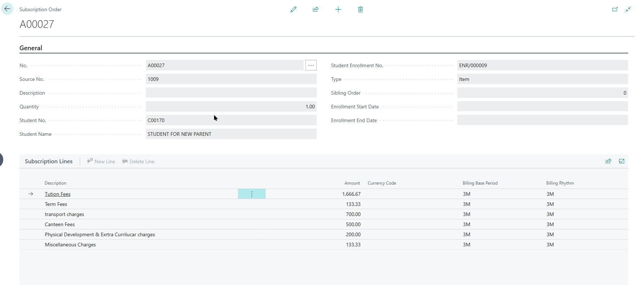
Task: Open the No. field ellipsis lookup
Action: tap(311, 65)
